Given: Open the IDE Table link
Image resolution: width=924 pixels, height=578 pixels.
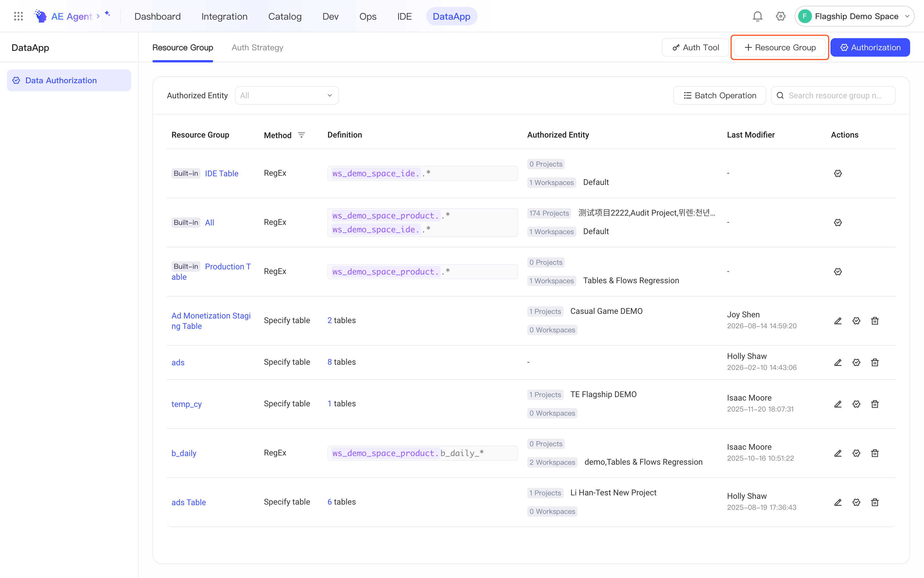Looking at the screenshot, I should (221, 173).
